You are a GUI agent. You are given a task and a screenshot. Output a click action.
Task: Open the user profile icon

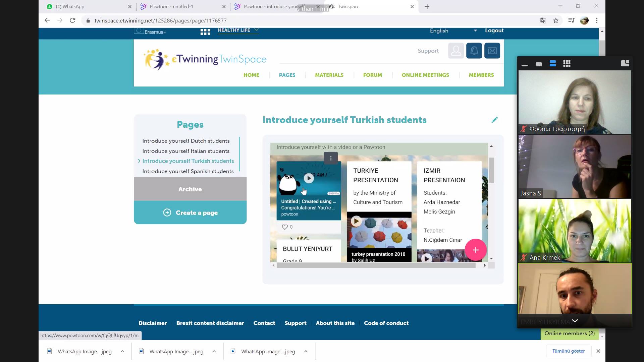point(456,51)
